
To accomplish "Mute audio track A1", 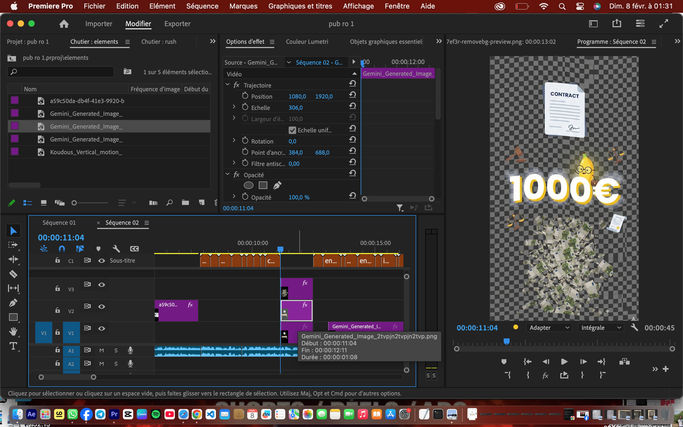I will (101, 350).
